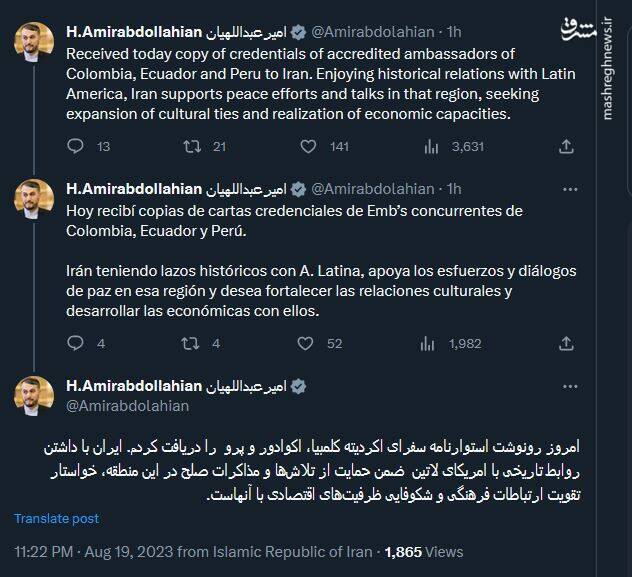Click the profile avatar on the Persian tweet
Screen dimensions: 632x577
[x=34, y=396]
